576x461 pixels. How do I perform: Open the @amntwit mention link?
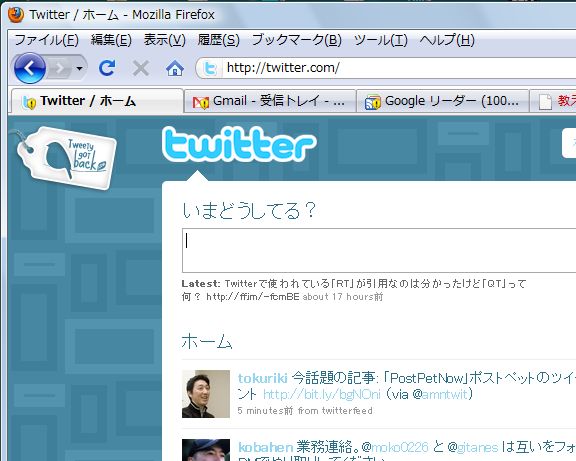click(x=444, y=395)
